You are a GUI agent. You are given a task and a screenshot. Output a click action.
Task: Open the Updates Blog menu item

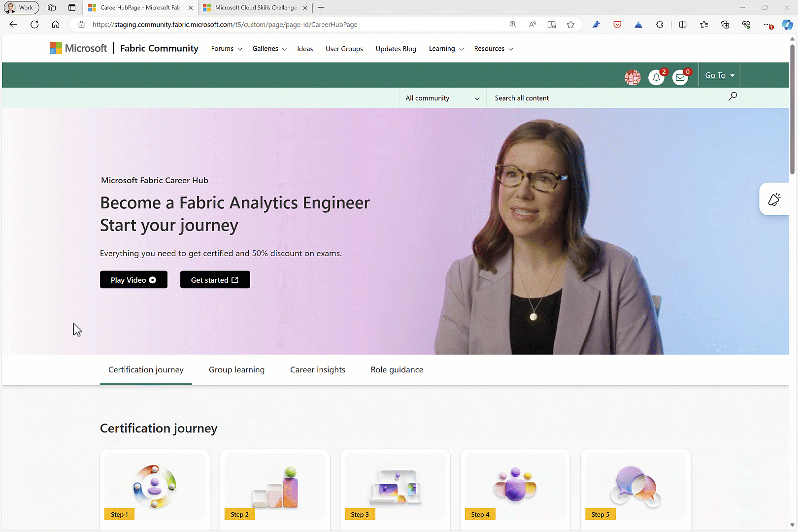pos(396,49)
